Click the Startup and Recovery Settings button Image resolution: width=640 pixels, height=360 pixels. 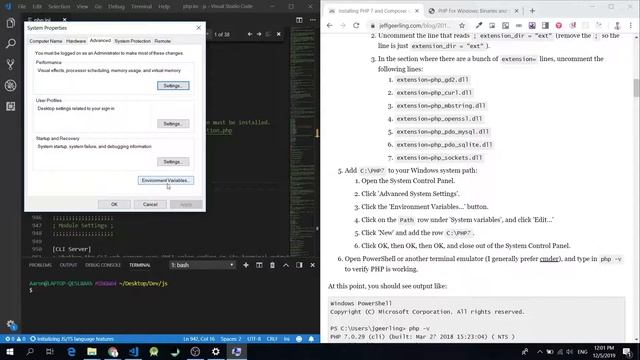tap(173, 162)
